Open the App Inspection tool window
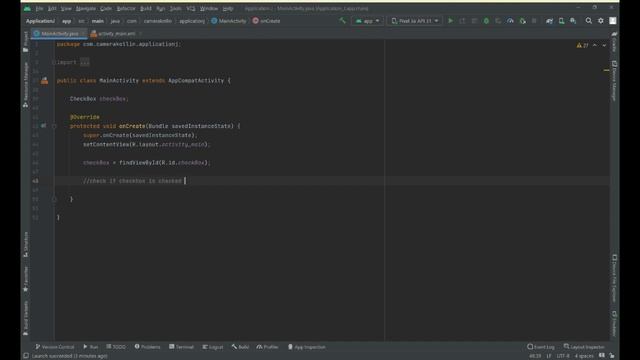This screenshot has height=360, width=640. pyautogui.click(x=307, y=347)
